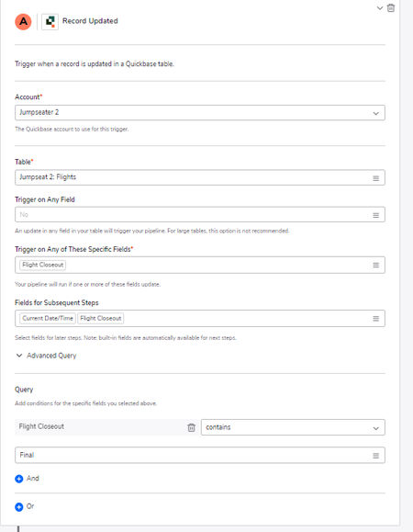Viewport: 413px width, 532px height.
Task: Click the orange step A badge
Action: (x=23, y=22)
